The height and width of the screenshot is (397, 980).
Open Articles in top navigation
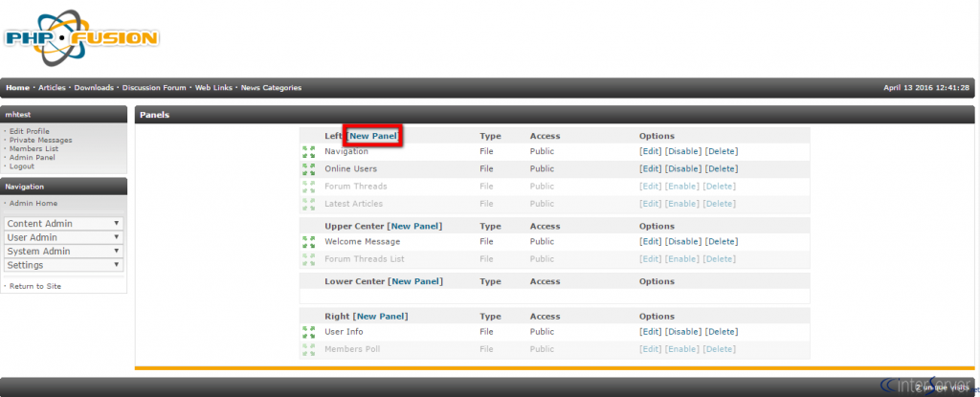52,87
